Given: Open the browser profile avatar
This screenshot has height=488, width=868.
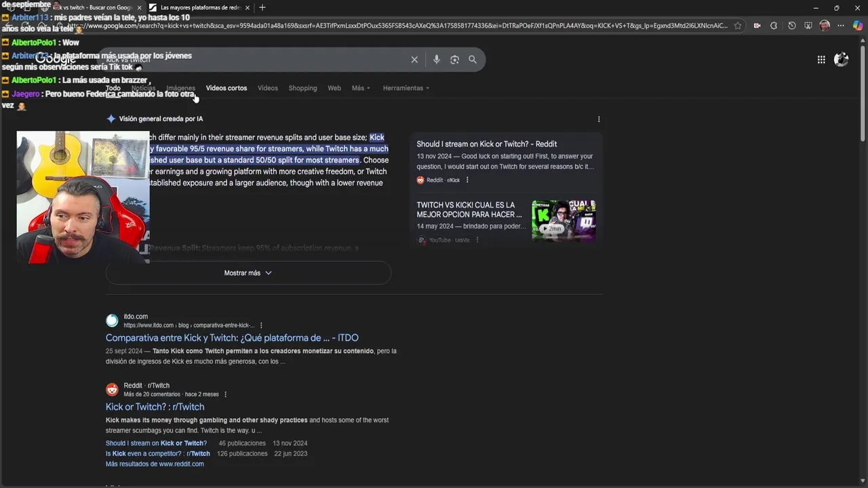Looking at the screenshot, I should pyautogui.click(x=825, y=26).
